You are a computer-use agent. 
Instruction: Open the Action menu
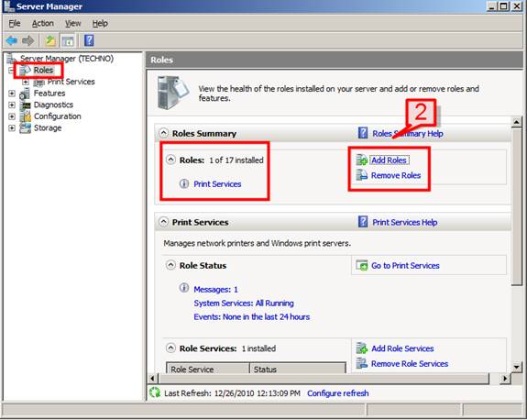43,24
